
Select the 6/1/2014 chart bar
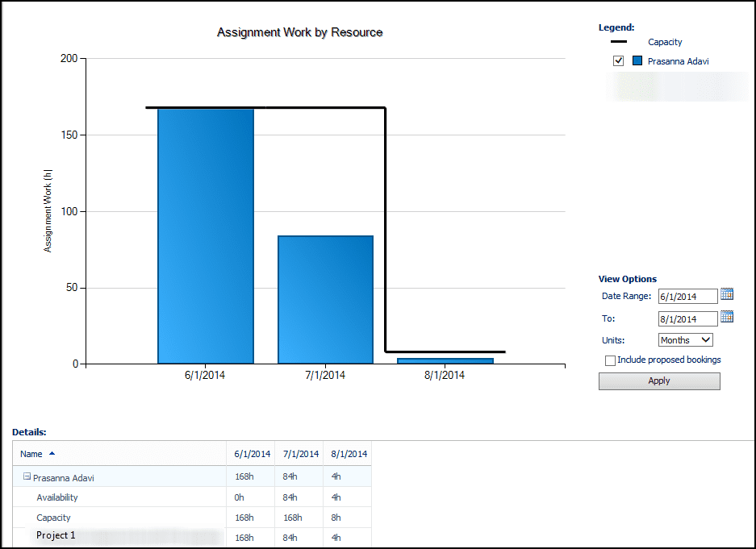click(206, 236)
